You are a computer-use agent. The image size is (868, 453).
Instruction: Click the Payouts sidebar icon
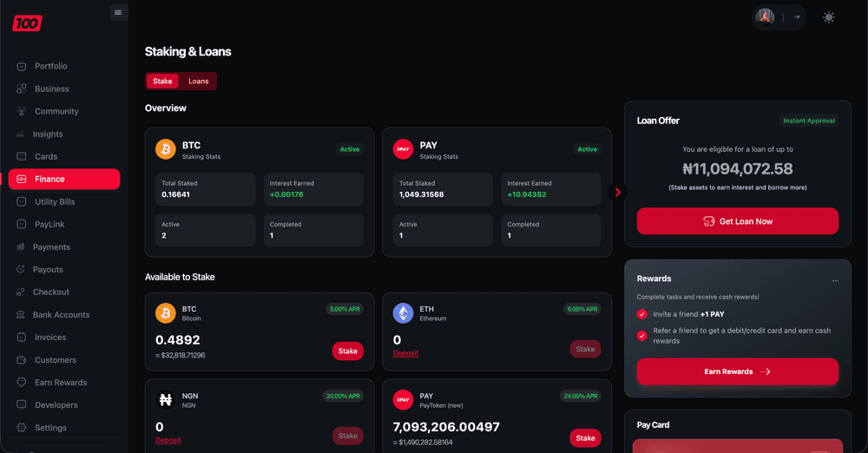pyautogui.click(x=21, y=270)
